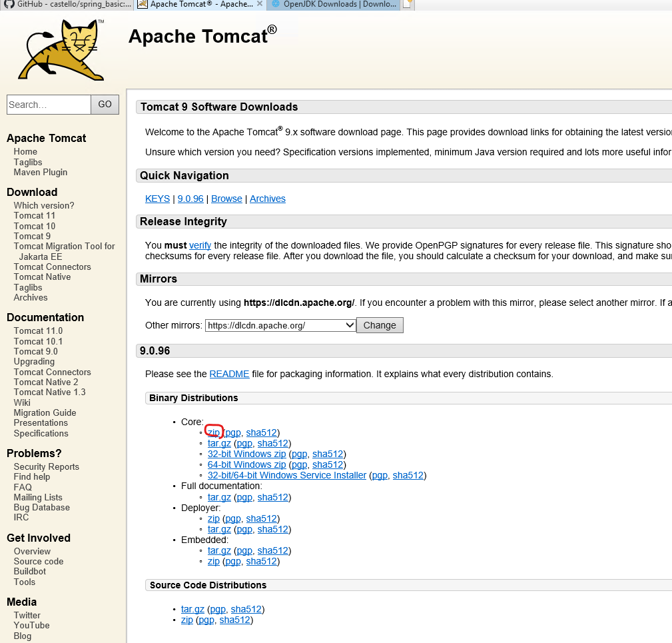The height and width of the screenshot is (643, 672).
Task: Open Tomcat 9 download page
Action: click(32, 236)
